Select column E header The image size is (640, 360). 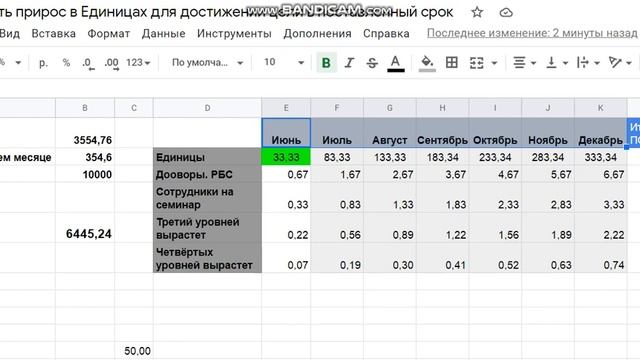tap(286, 108)
